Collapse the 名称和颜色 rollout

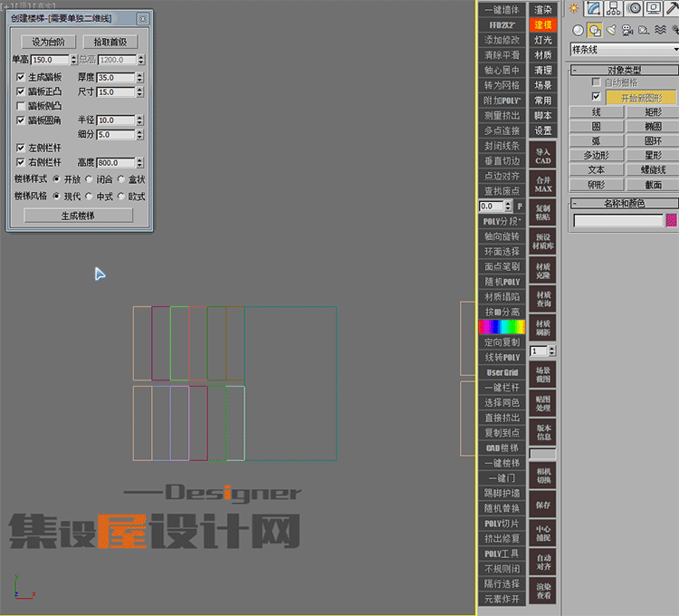624,203
